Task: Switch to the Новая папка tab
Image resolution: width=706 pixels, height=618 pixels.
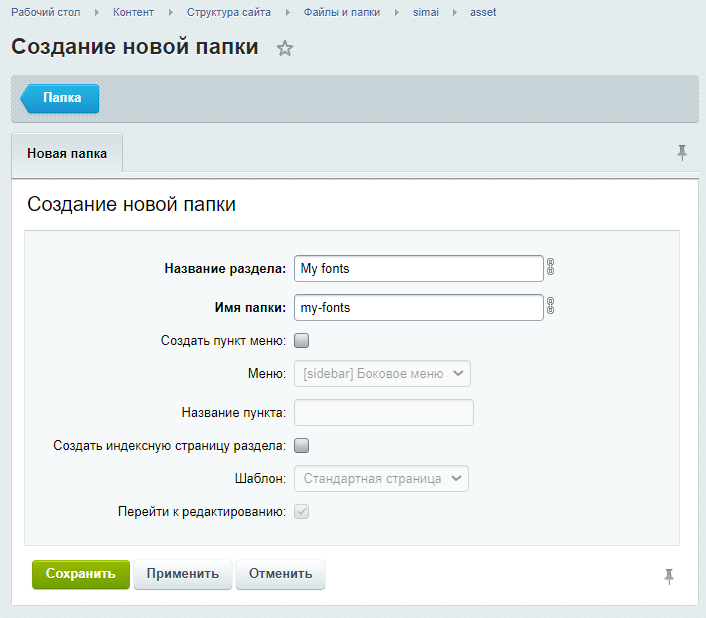Action: pos(67,154)
